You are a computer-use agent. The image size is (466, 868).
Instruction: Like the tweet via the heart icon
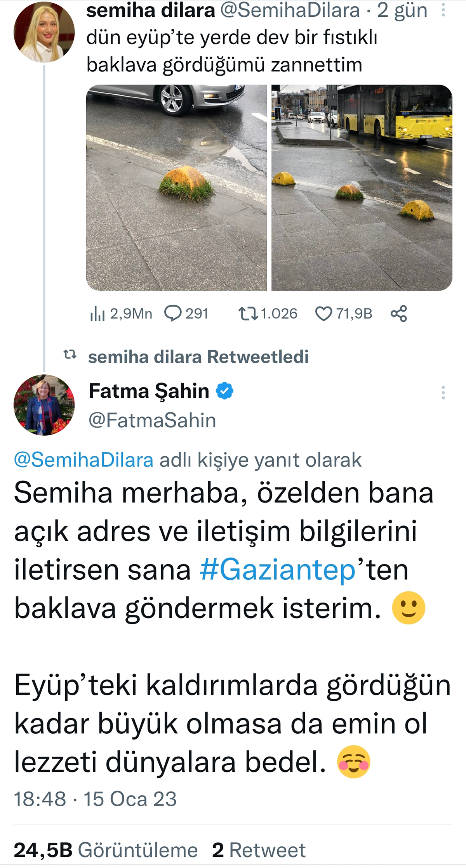click(x=323, y=314)
